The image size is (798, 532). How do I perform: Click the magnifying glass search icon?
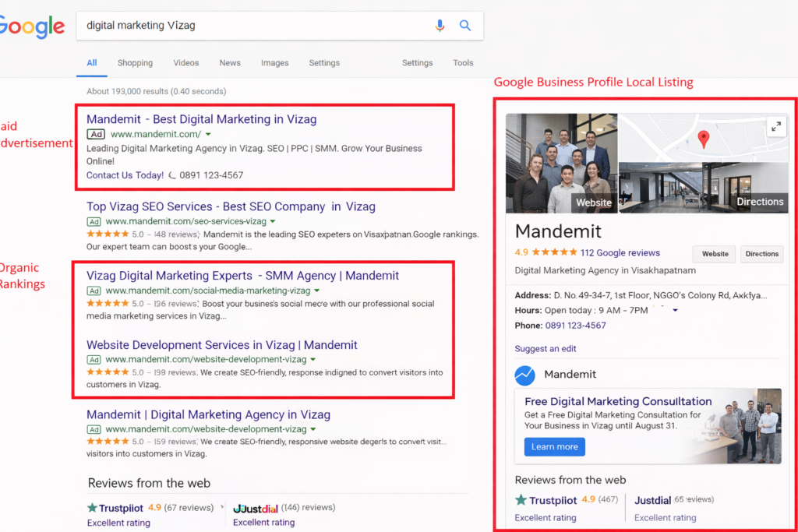[465, 26]
